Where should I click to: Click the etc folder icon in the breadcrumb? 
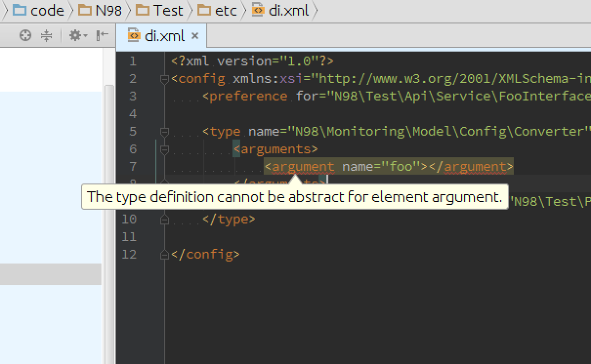[203, 10]
